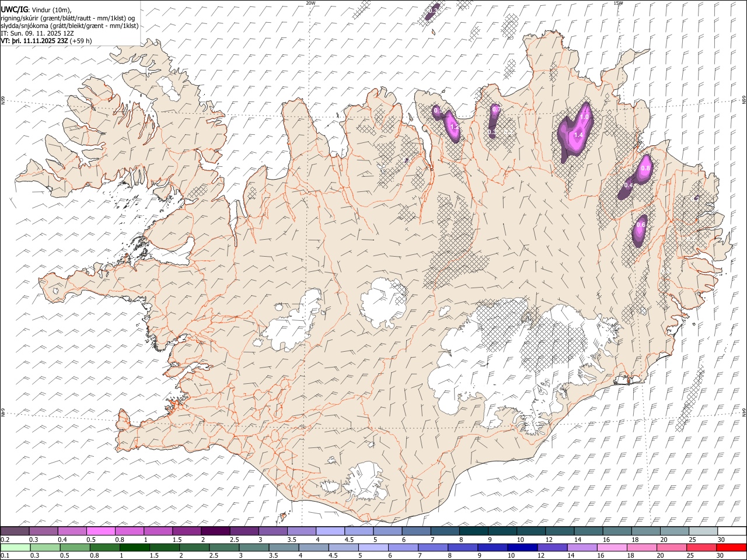Click the 30 label on rain scale
The width and height of the screenshot is (747, 560).
click(x=720, y=555)
